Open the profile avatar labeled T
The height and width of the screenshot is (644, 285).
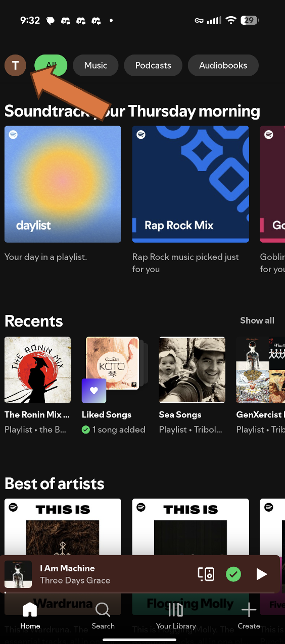pos(16,66)
